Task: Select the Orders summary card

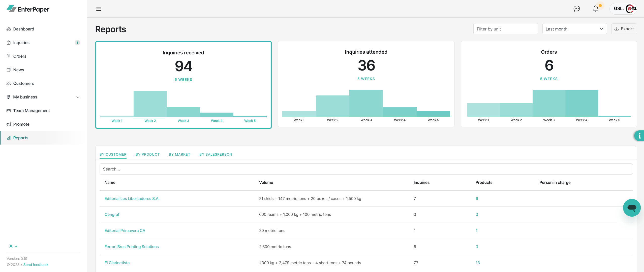Action: (x=549, y=84)
